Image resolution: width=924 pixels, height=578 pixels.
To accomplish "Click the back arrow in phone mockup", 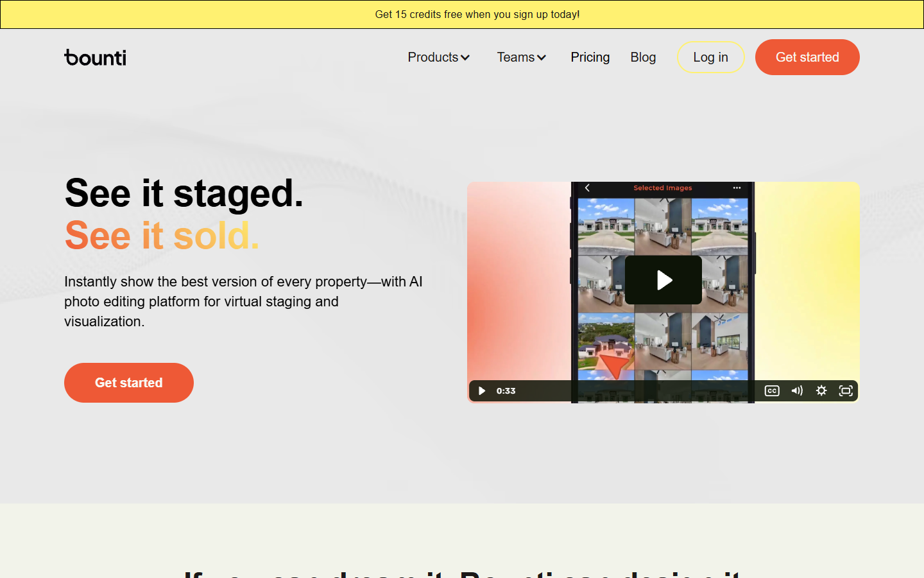I will pyautogui.click(x=587, y=188).
